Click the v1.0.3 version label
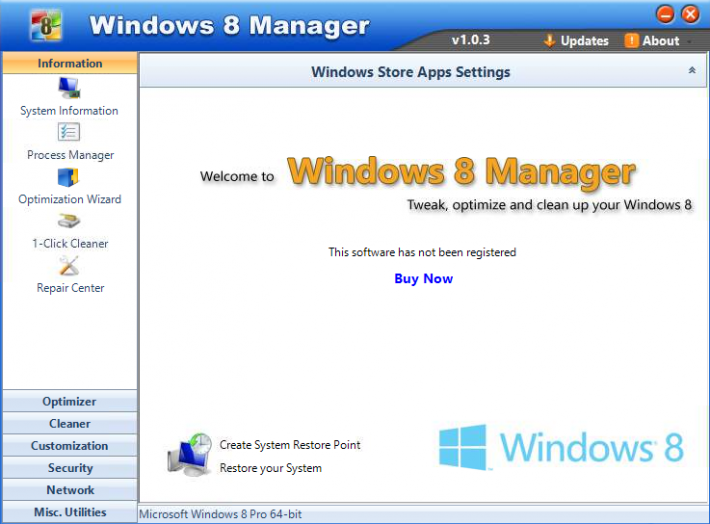The image size is (710, 524). [470, 40]
